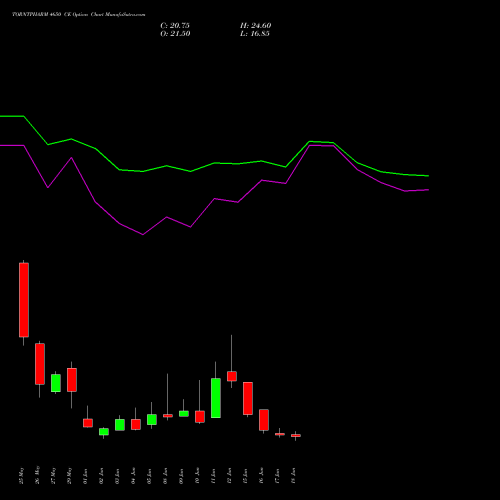Image resolution: width=500 pixels, height=500 pixels.
Task: Click the magenta indicator line
Action: tap(214, 199)
